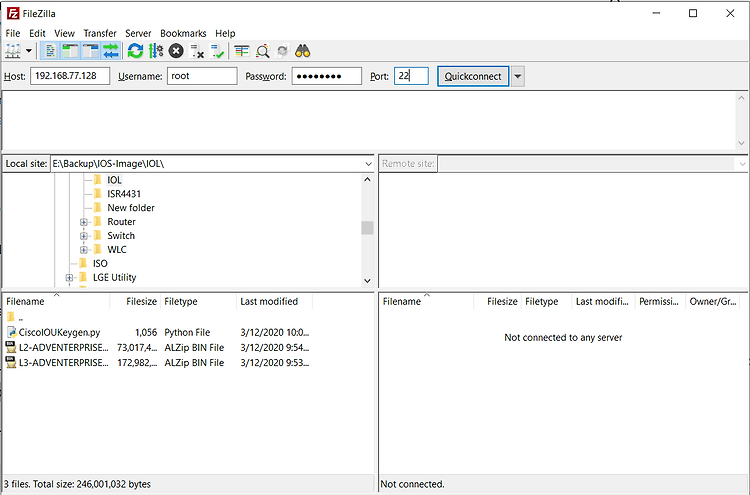
Task: Open the Local site path dropdown
Action: pos(368,164)
